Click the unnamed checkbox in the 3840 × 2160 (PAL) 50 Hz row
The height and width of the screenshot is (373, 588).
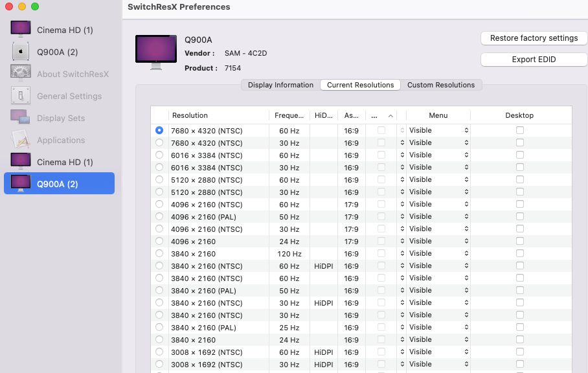381,290
